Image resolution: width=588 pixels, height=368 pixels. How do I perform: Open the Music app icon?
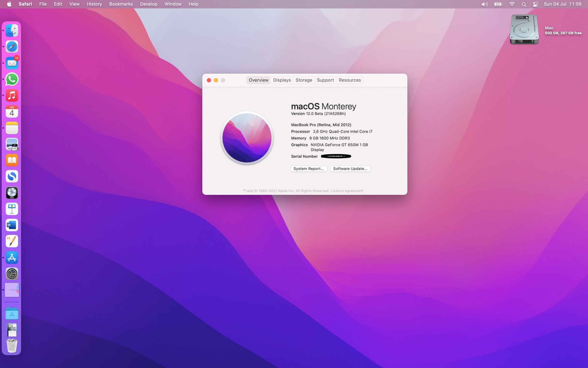pyautogui.click(x=12, y=95)
